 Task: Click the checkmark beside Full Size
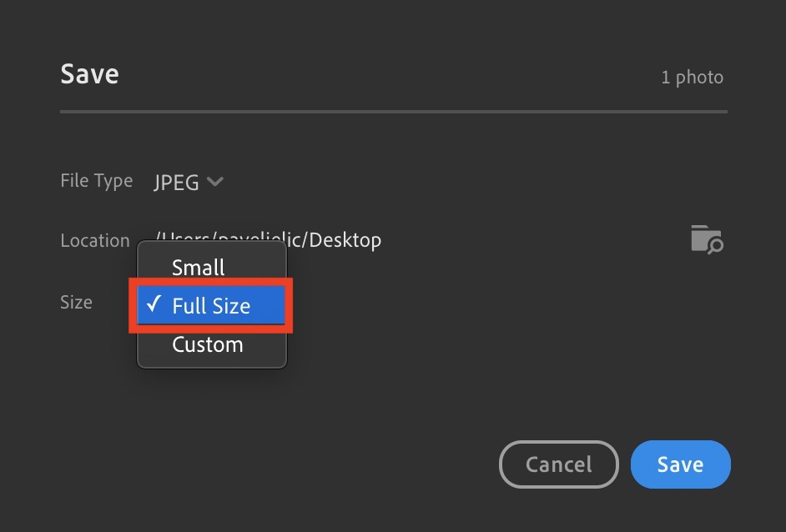tap(154, 305)
